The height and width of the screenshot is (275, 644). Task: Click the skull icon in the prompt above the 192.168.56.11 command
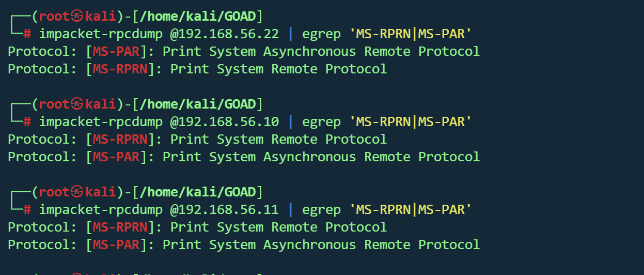pos(77,192)
